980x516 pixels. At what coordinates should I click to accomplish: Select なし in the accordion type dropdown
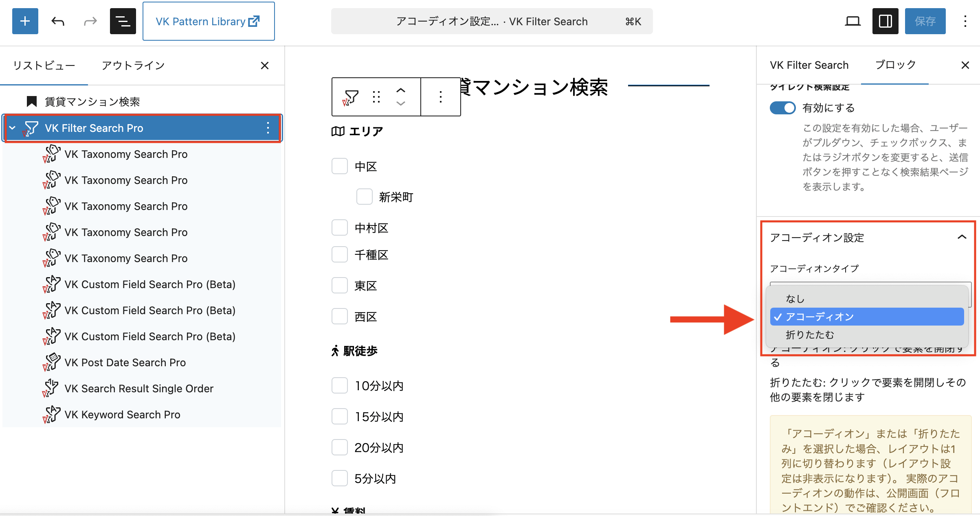867,299
